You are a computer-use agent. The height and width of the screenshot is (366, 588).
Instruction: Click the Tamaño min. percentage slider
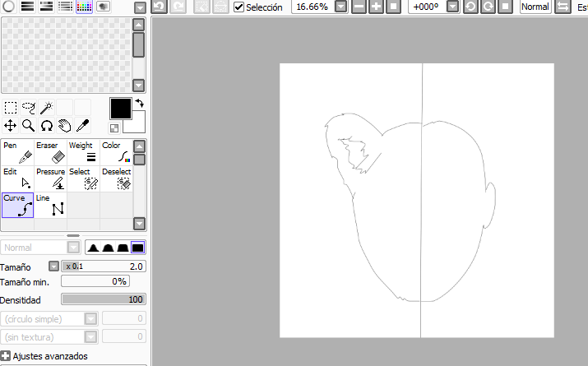click(95, 281)
